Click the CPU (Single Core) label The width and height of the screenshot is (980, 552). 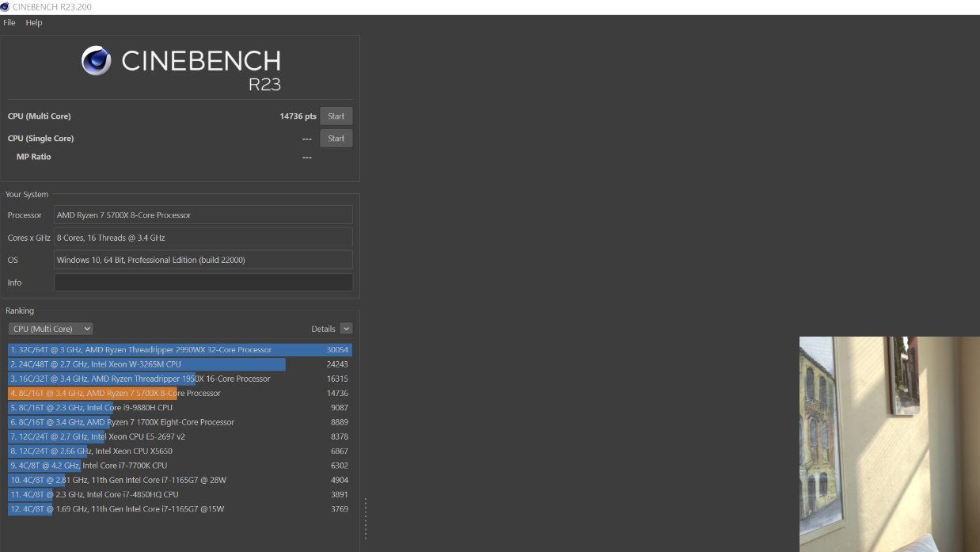pyautogui.click(x=40, y=139)
